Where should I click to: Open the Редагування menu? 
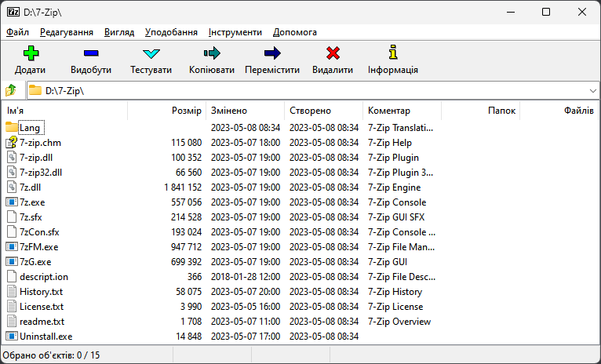click(x=67, y=32)
